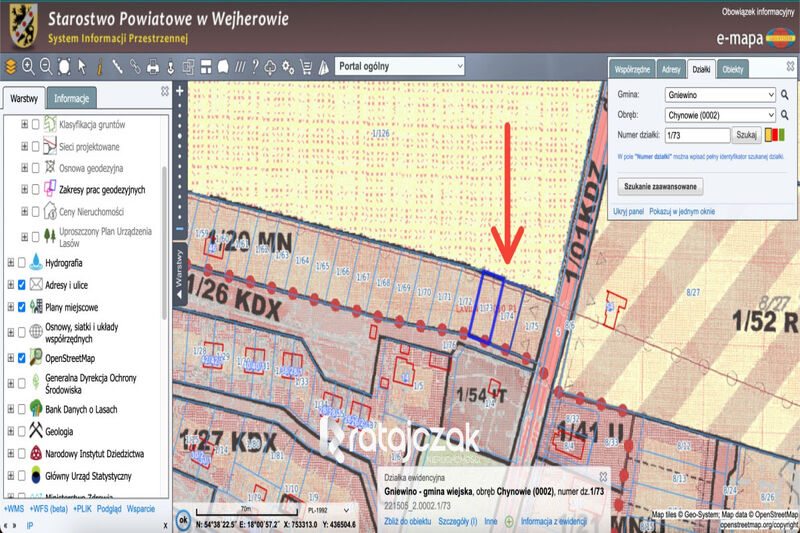
Task: Select the orange info tool icon
Action: click(x=99, y=67)
